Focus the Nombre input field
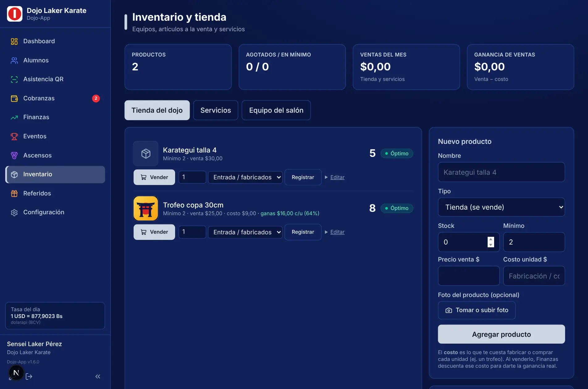Viewport: 588px width, 389px height. [x=501, y=172]
